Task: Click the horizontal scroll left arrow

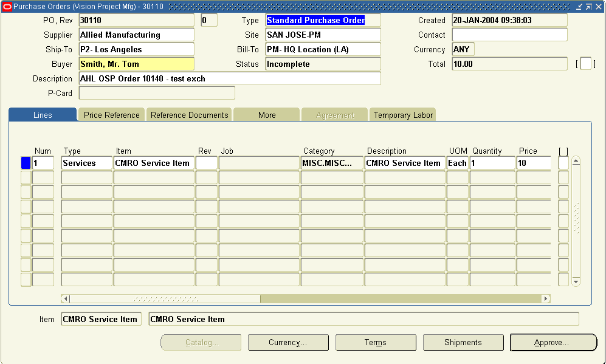Action: click(x=65, y=298)
